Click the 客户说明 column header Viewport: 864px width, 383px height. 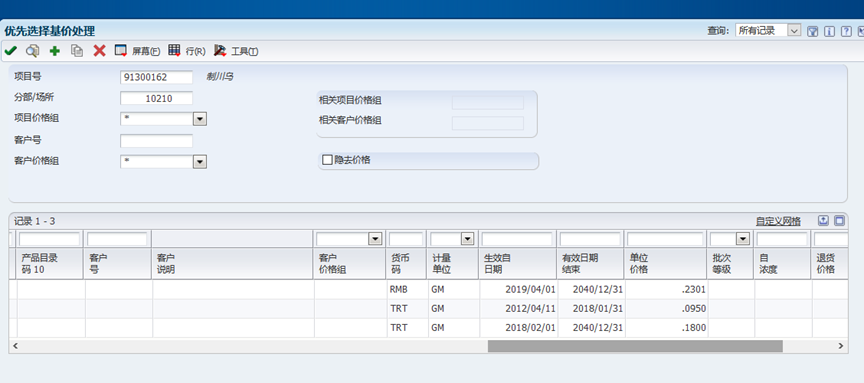233,263
